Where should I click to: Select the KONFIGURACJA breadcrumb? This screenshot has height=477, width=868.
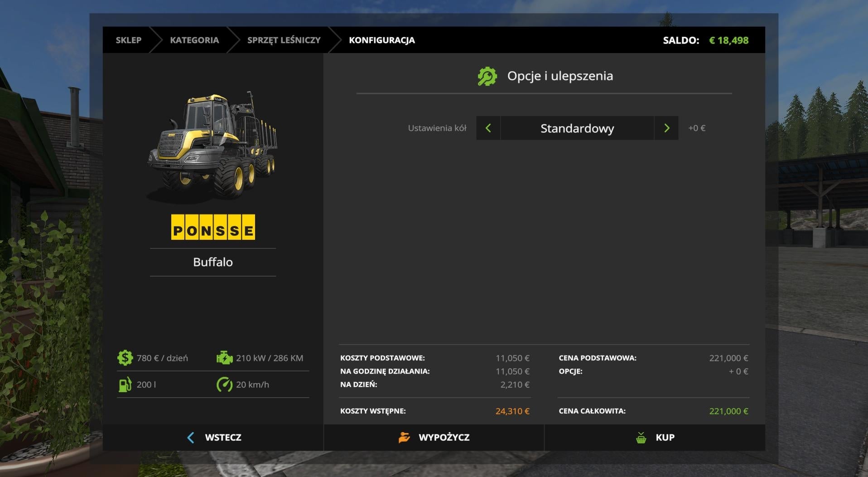point(382,40)
